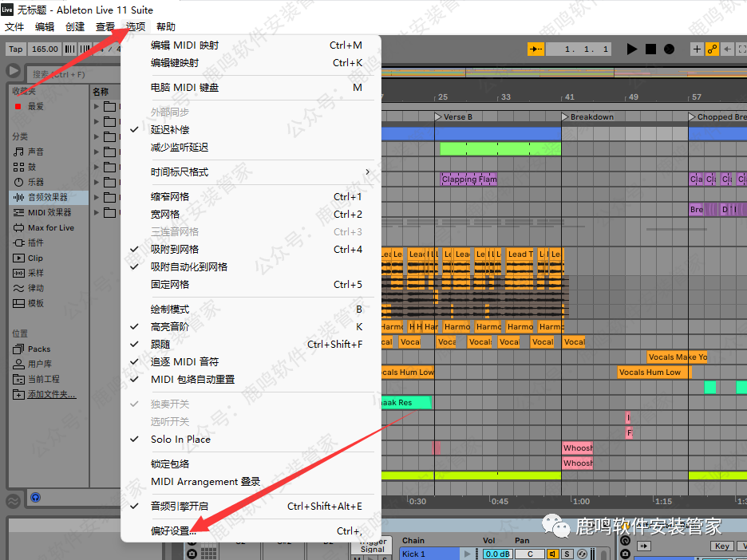The height and width of the screenshot is (560, 747).
Task: Click the Stop transport button
Action: (650, 49)
